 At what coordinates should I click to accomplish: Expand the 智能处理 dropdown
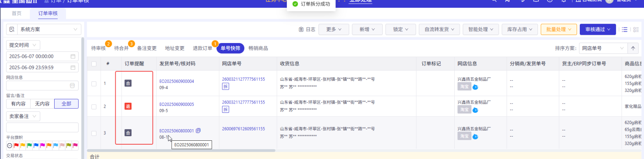(481, 29)
